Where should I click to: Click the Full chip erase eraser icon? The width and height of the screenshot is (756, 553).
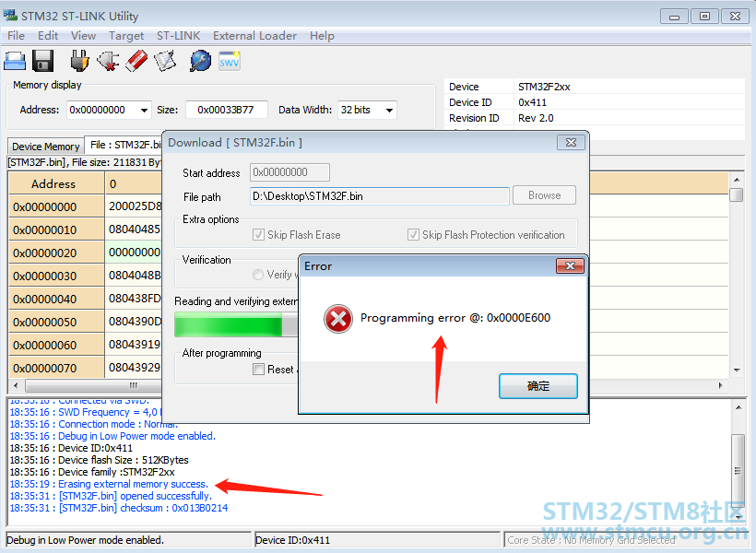pyautogui.click(x=136, y=61)
